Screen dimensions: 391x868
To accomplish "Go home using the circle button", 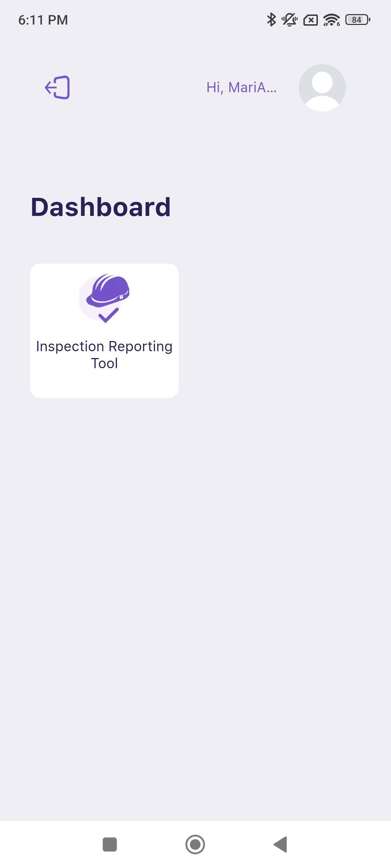I will point(195,844).
